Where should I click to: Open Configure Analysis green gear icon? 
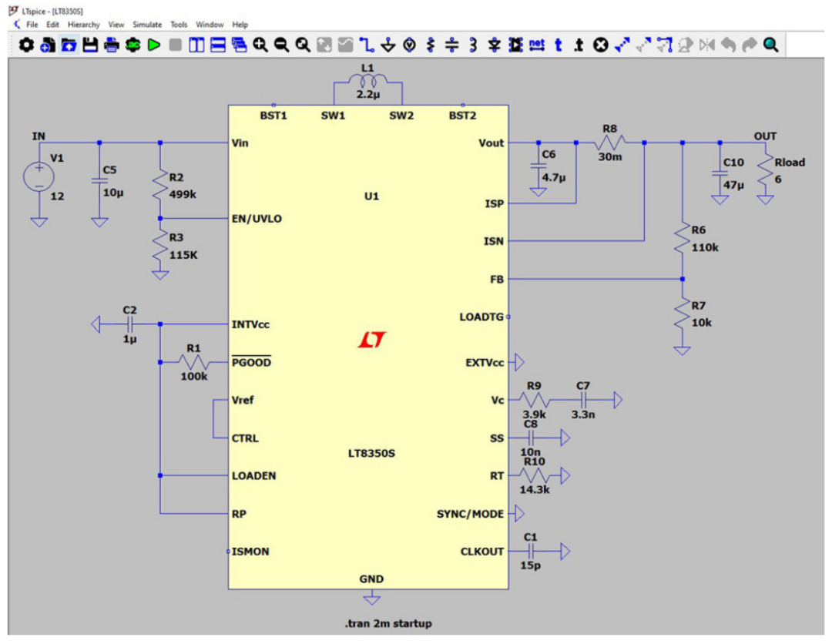[133, 45]
